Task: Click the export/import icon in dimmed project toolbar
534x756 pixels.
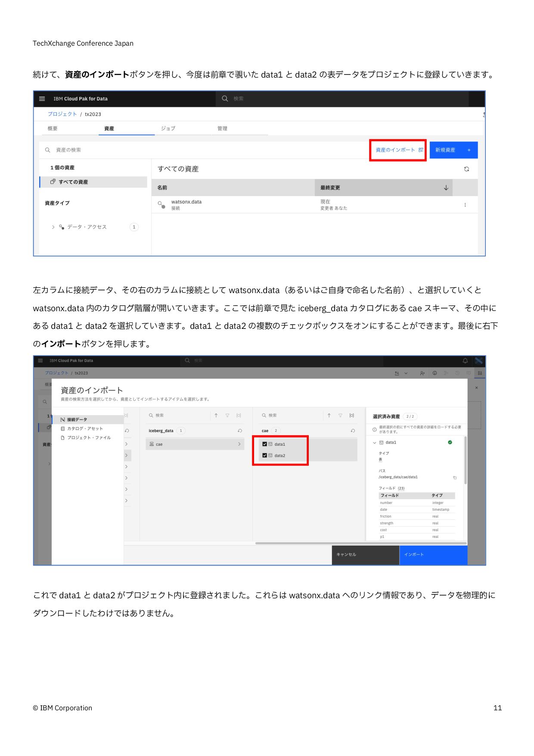Action: (x=397, y=373)
